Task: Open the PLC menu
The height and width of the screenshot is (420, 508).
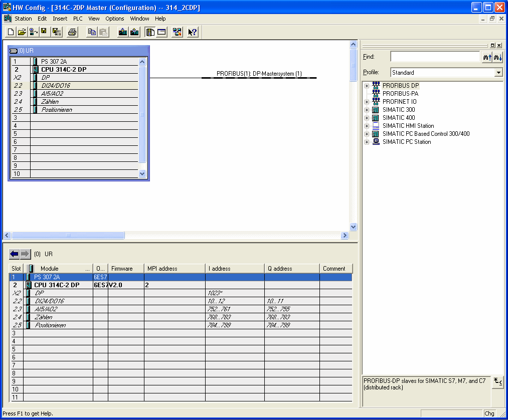Action: tap(78, 19)
